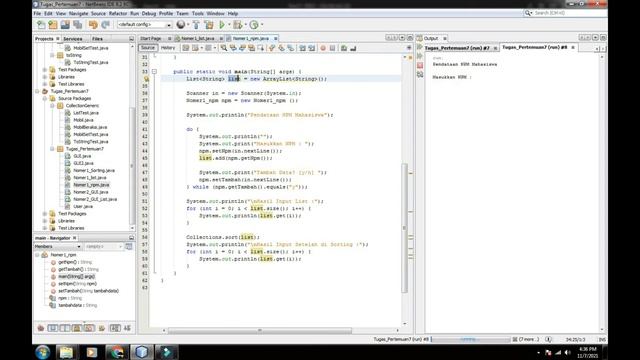This screenshot has height=360, width=640.
Task: Toggle the Source view button in editor
Action: click(x=148, y=48)
